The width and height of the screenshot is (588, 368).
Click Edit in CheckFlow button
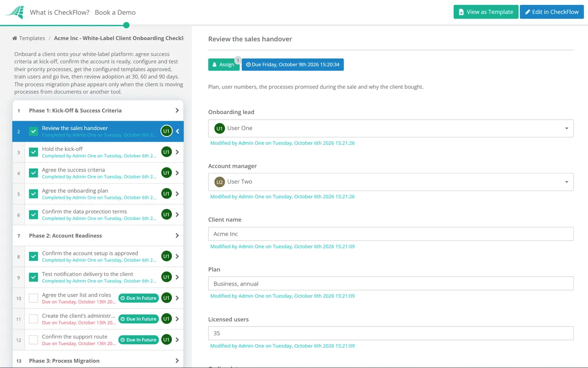click(552, 12)
